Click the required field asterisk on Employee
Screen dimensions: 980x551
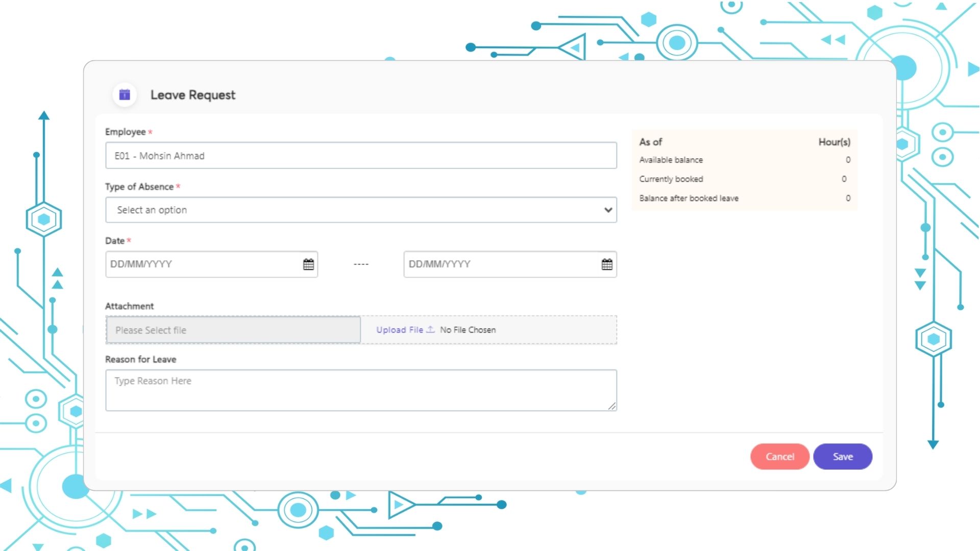[x=151, y=133]
